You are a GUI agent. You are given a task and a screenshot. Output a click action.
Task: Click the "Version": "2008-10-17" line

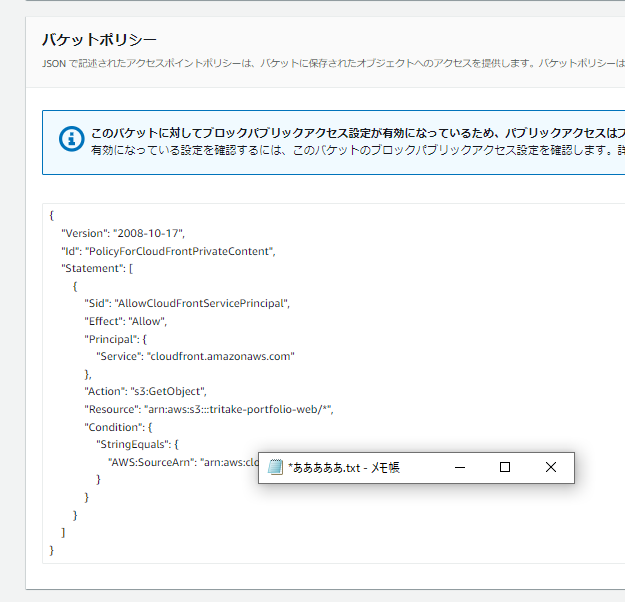coord(122,233)
